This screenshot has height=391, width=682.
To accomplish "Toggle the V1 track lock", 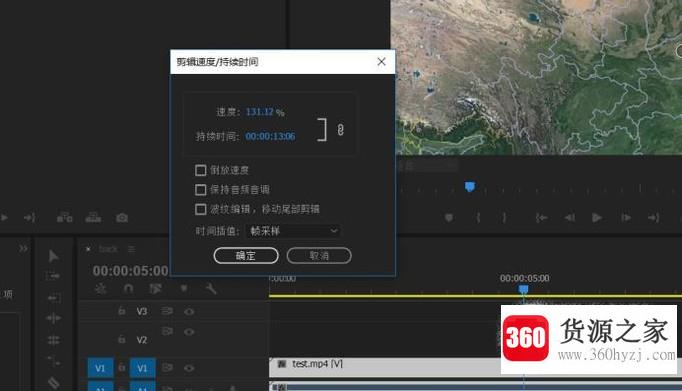I will [x=122, y=368].
